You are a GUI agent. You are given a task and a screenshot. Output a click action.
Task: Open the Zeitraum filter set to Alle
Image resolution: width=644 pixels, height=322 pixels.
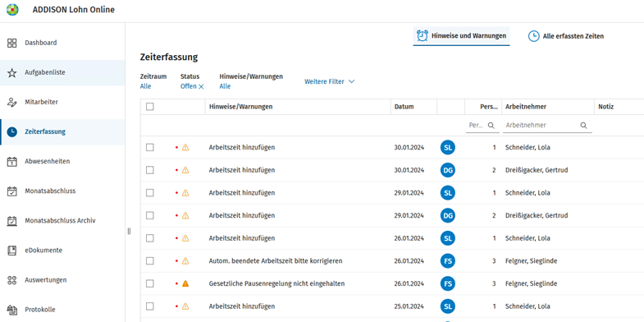click(145, 86)
